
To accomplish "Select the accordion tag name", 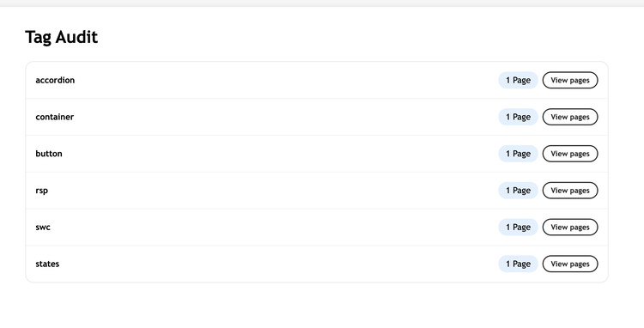I will [x=55, y=80].
